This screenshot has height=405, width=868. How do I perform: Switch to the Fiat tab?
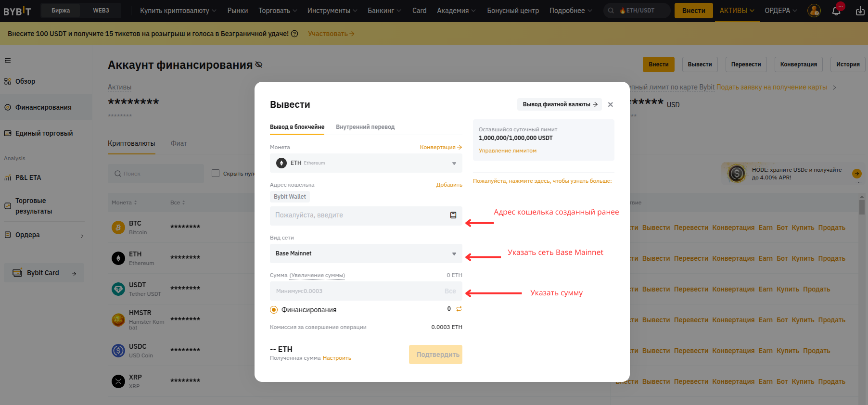point(179,143)
